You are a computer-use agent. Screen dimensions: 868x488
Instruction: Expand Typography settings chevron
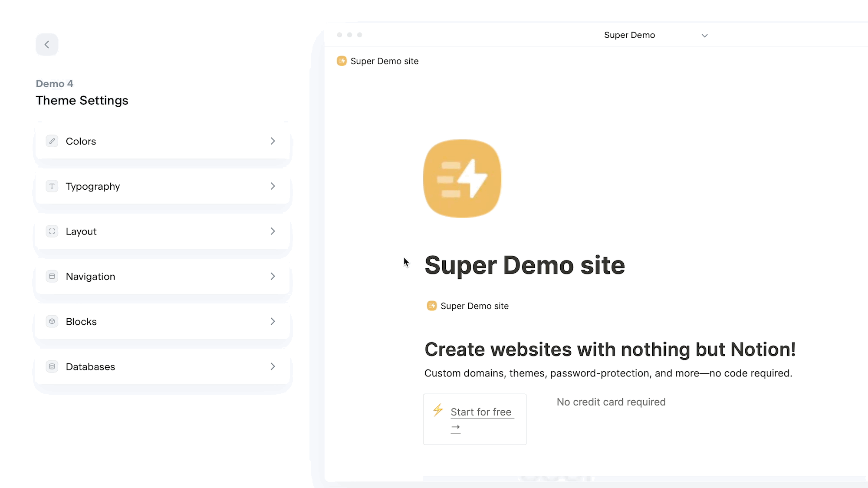(x=273, y=186)
